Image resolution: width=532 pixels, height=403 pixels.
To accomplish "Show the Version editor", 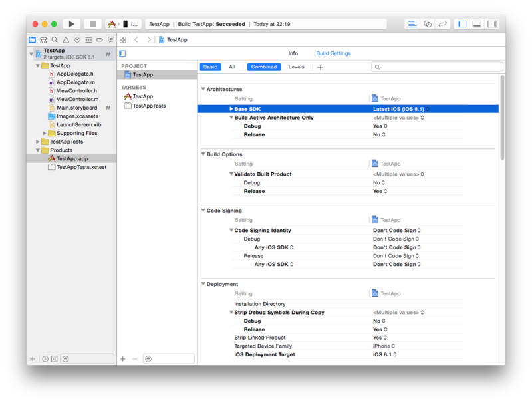I will 442,24.
